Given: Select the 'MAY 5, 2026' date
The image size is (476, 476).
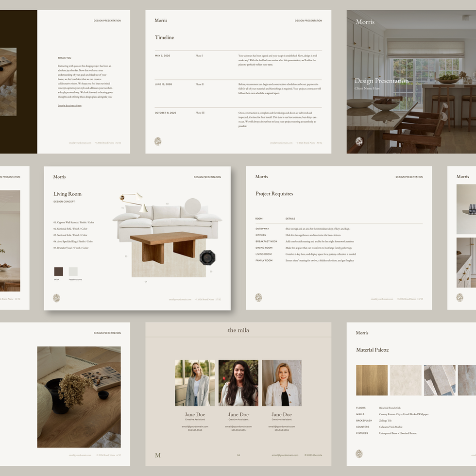Looking at the screenshot, I should 162,56.
